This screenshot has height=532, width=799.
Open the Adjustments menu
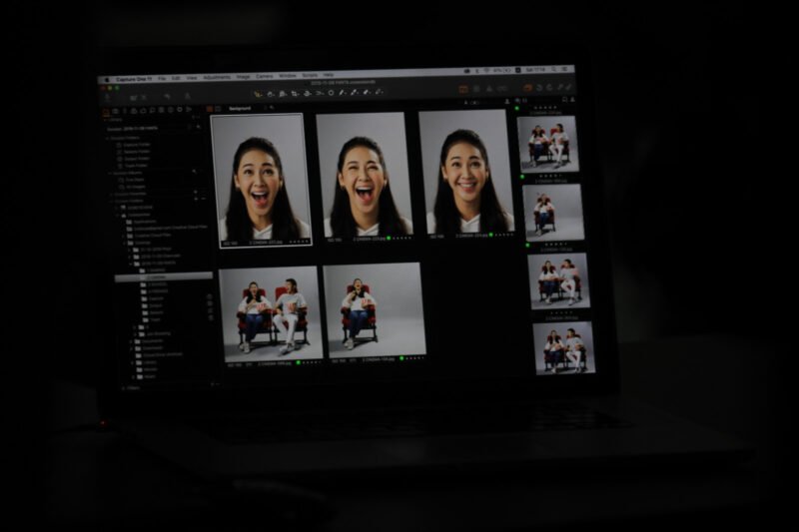click(x=217, y=78)
